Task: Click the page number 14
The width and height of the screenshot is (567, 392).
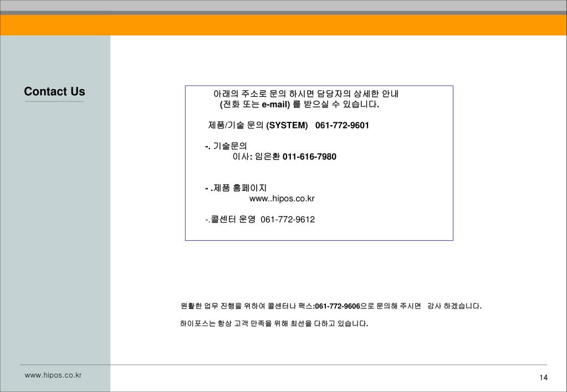Action: [544, 378]
